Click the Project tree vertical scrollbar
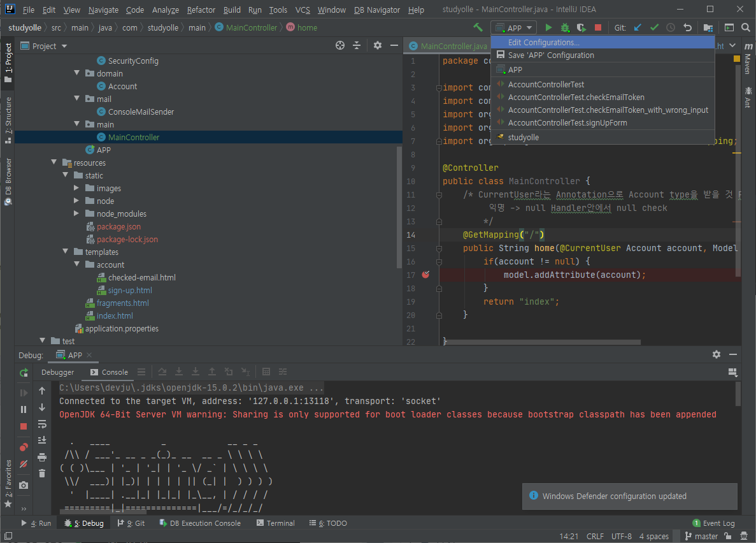756x543 pixels. point(399,208)
